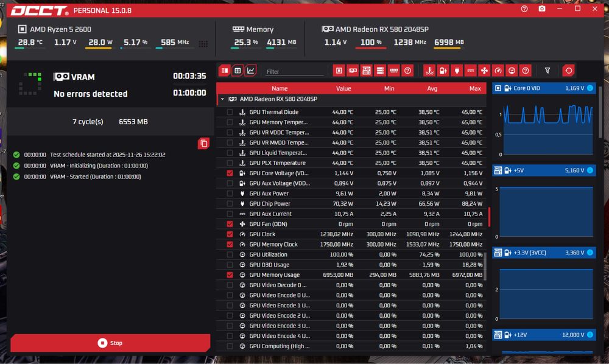Sort the table by Name column
The image size is (609, 364).
[x=280, y=88]
